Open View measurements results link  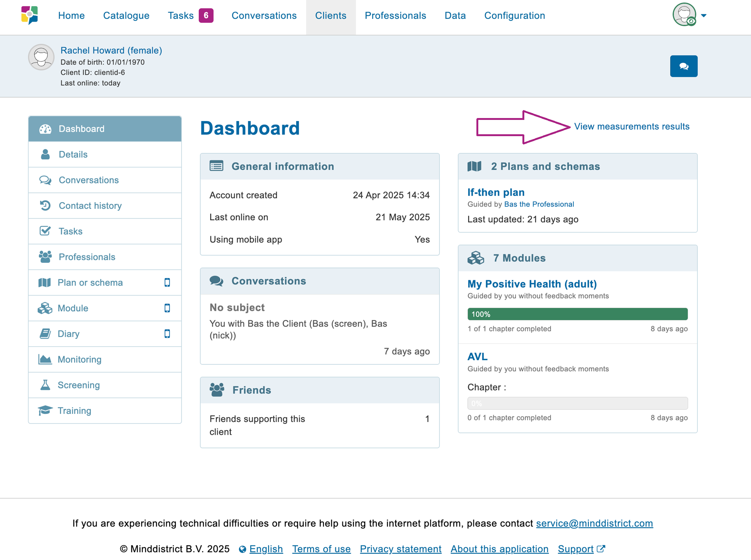631,126
